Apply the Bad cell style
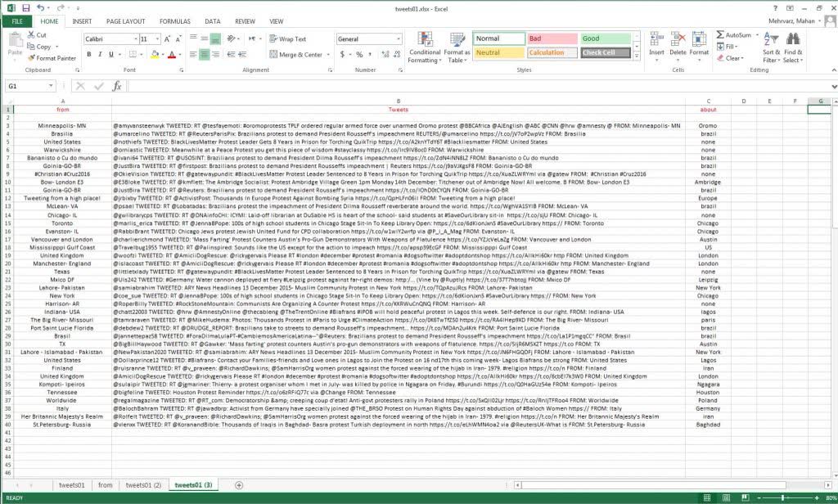Image resolution: width=838 pixels, height=504 pixels. coord(552,38)
